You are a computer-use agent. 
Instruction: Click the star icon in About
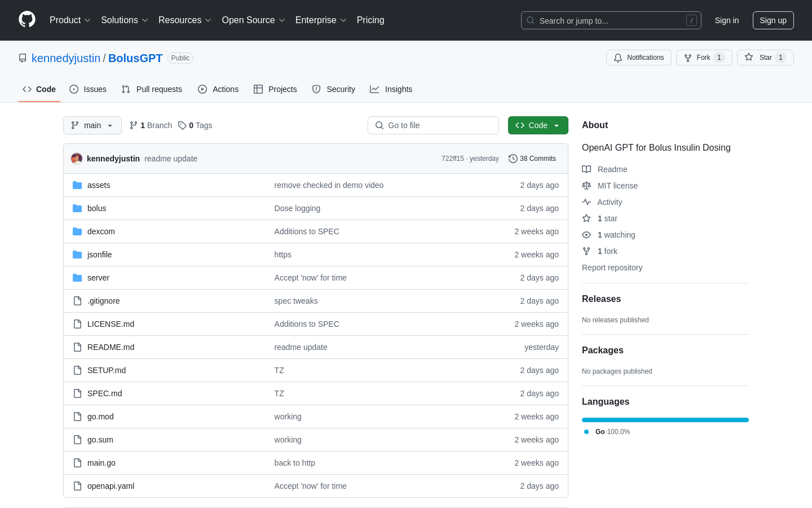pos(586,218)
